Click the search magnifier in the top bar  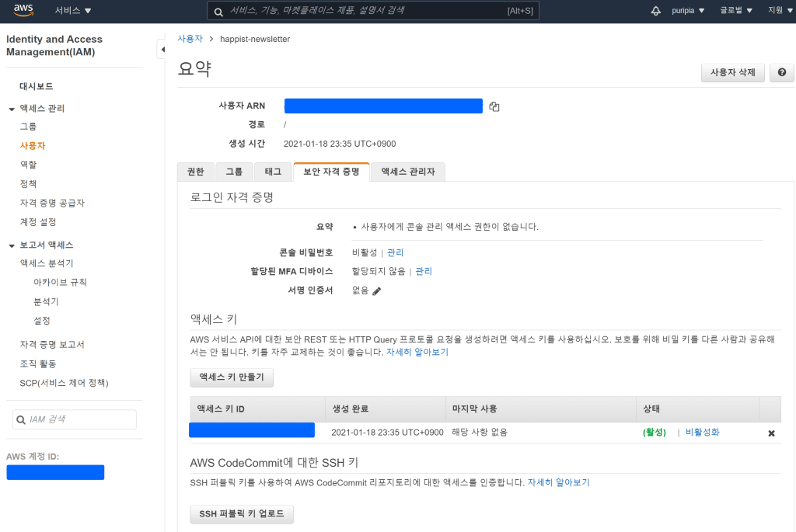[x=218, y=11]
